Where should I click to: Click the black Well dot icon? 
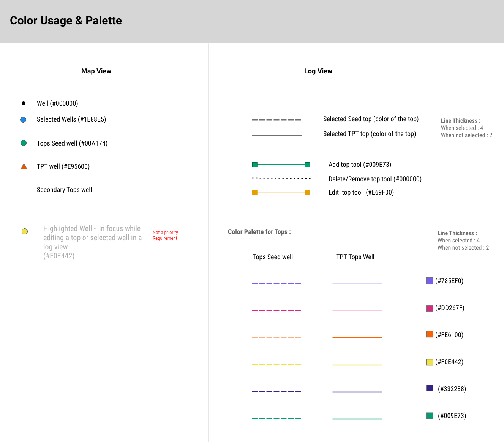(x=24, y=103)
